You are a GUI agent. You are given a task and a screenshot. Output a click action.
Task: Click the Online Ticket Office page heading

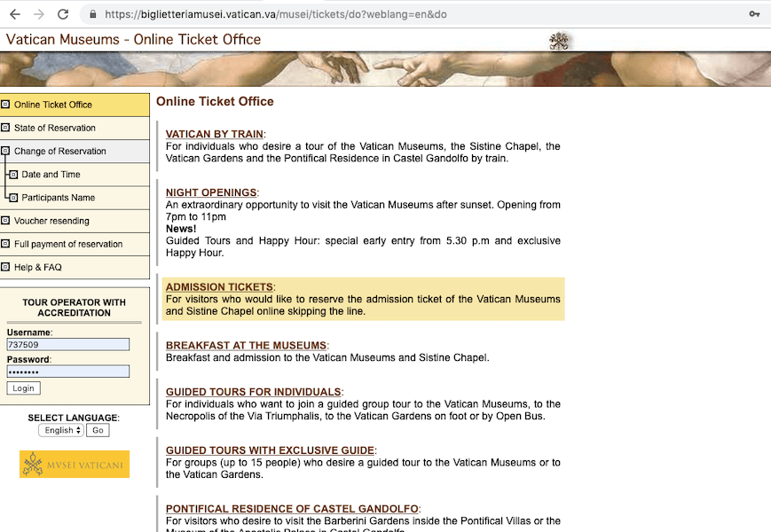click(215, 101)
